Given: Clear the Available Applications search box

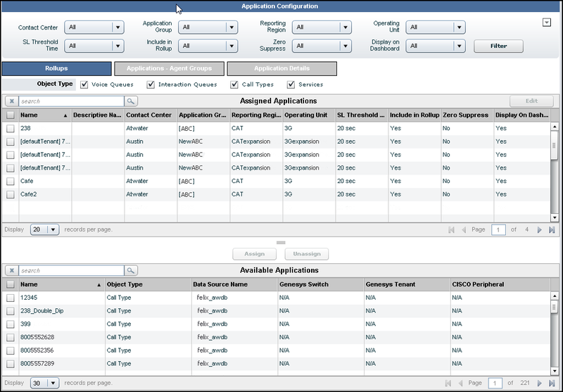Looking at the screenshot, I should (x=12, y=271).
